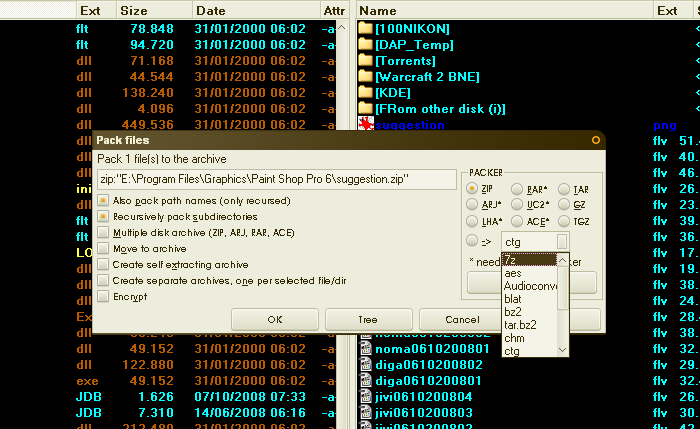Screen dimensions: 700x429
Task: Click OK to pack the files
Action: [x=275, y=320]
